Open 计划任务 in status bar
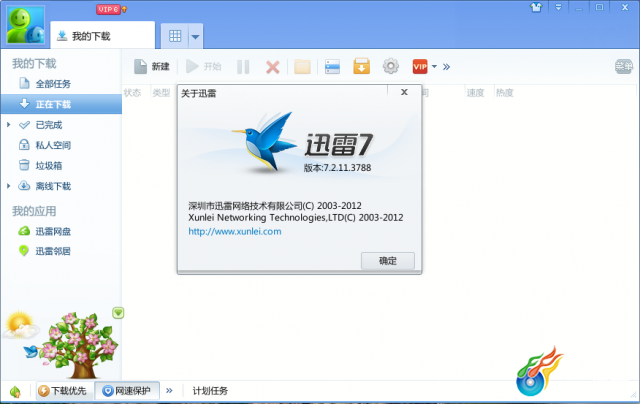The width and height of the screenshot is (640, 404). tap(210, 391)
